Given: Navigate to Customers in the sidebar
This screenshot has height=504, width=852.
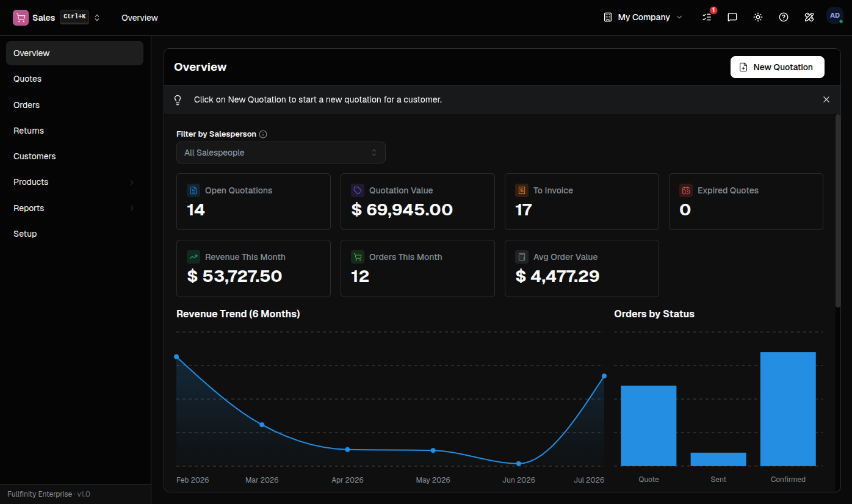Looking at the screenshot, I should (x=74, y=156).
